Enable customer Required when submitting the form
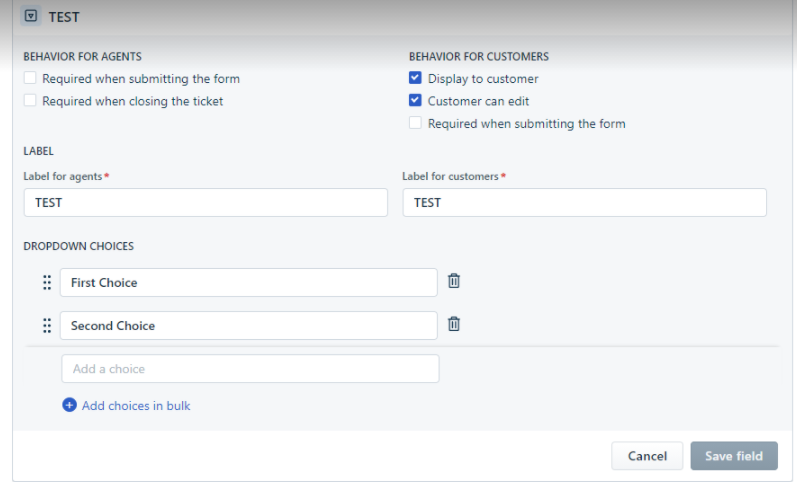 [x=415, y=123]
